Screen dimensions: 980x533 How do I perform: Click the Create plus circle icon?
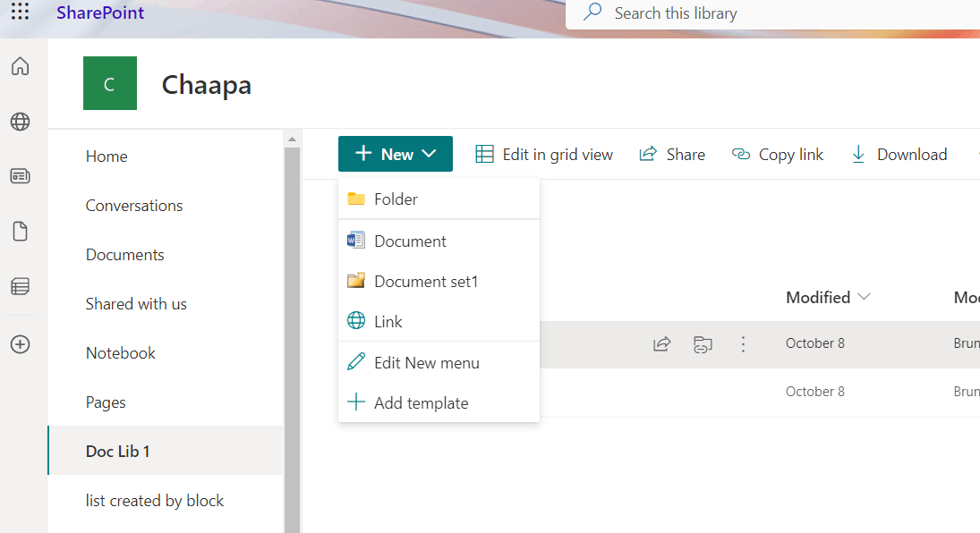pyautogui.click(x=20, y=344)
